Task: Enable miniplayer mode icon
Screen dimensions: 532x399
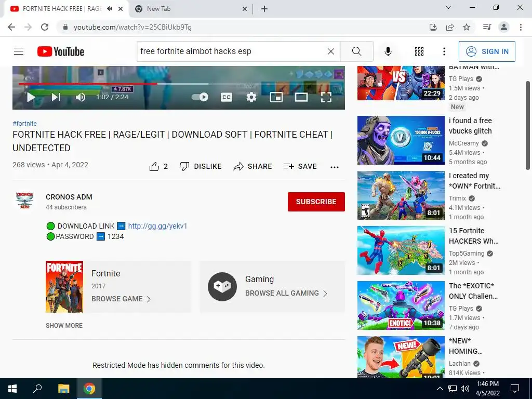Action: click(276, 97)
